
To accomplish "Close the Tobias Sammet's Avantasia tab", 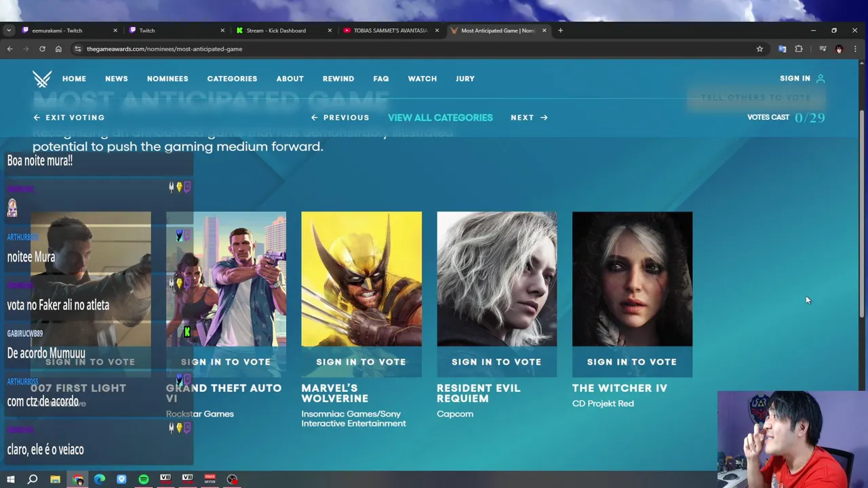I will [x=437, y=30].
